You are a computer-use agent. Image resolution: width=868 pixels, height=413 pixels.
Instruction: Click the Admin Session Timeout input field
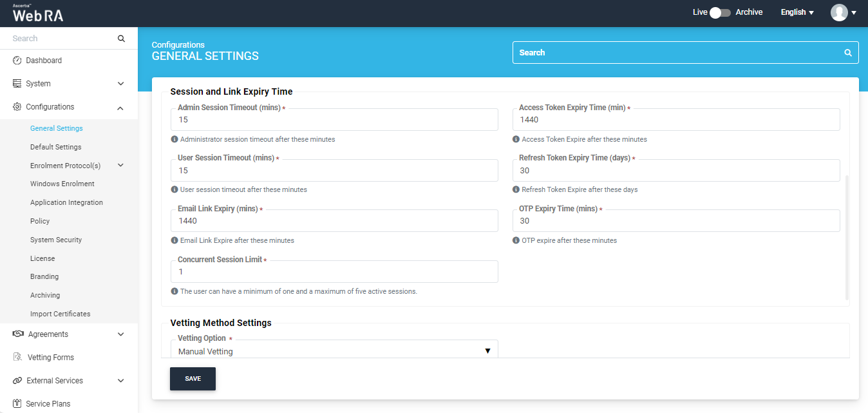pos(334,120)
